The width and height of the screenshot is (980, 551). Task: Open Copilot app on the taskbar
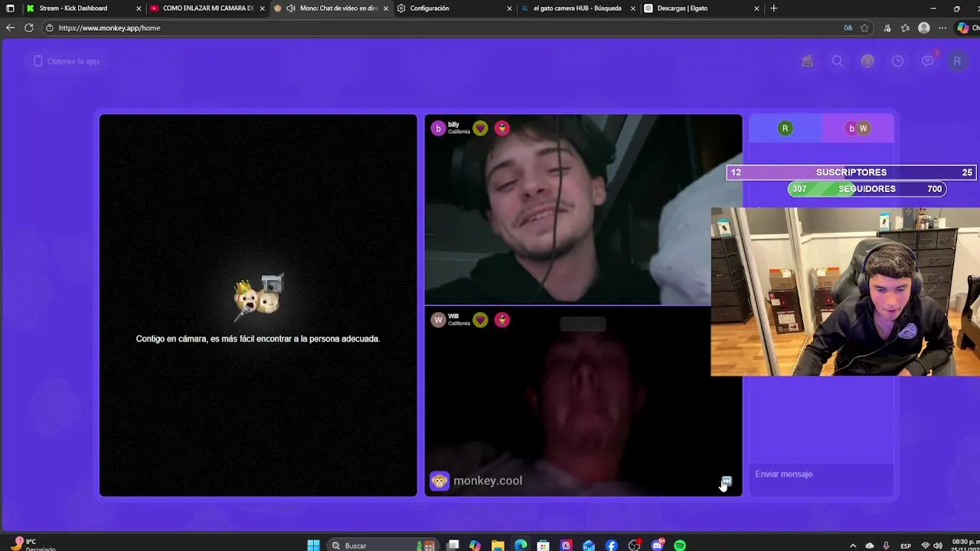[x=475, y=545]
